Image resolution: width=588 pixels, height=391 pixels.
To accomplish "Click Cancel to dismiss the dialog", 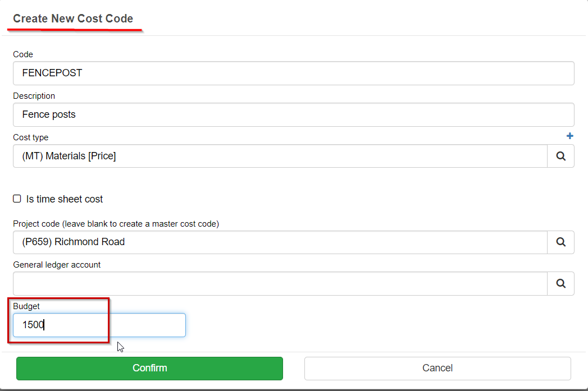I will click(x=437, y=368).
